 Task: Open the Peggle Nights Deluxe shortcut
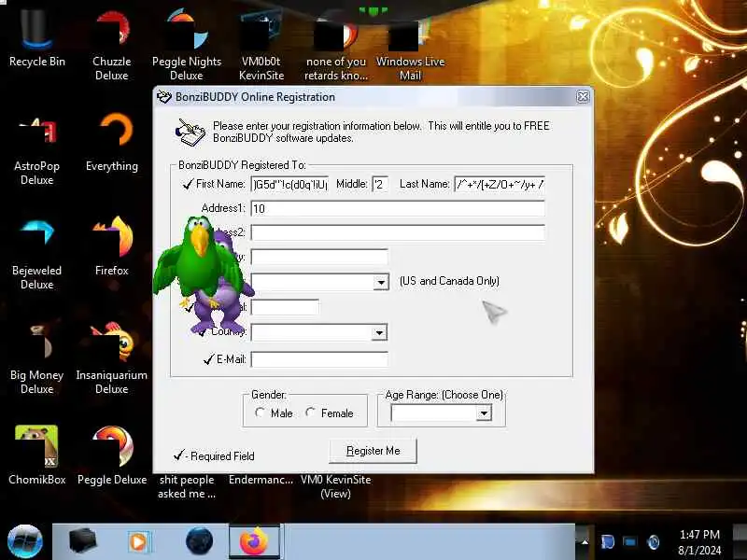point(186,45)
